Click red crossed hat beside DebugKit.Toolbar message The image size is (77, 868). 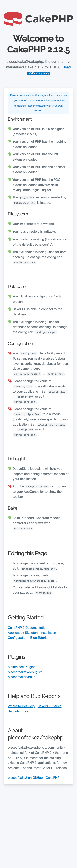point(10,486)
